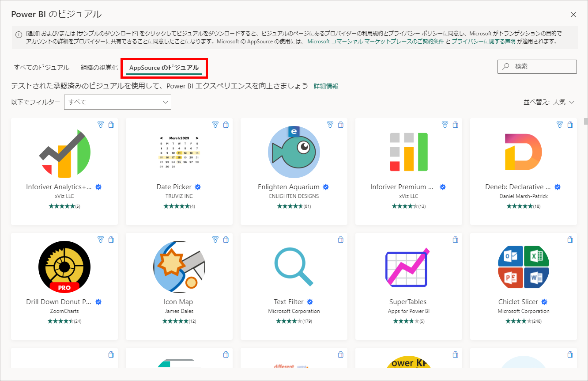This screenshot has width=588, height=381.
Task: Click the ZoomCharts publisher name
Action: (x=64, y=311)
